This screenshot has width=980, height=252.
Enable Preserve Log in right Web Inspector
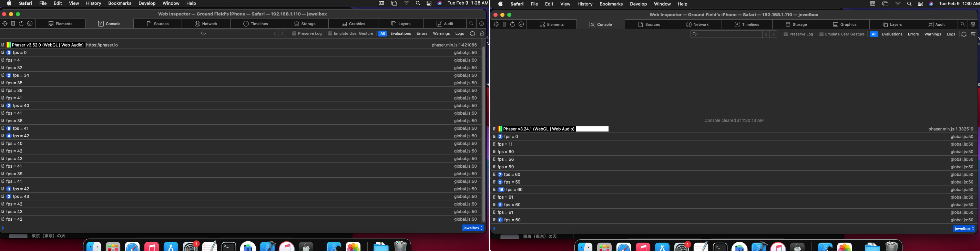point(786,34)
